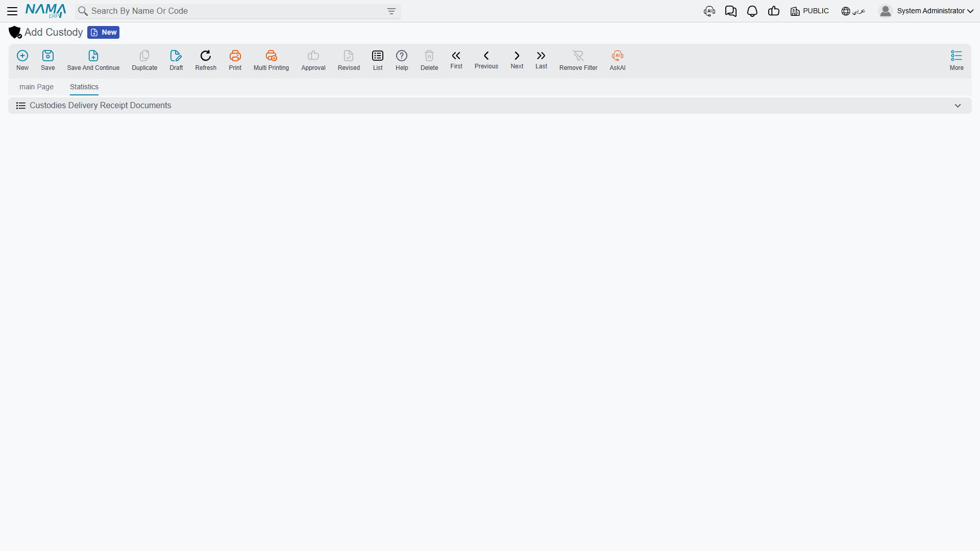Open Help

[x=402, y=60]
